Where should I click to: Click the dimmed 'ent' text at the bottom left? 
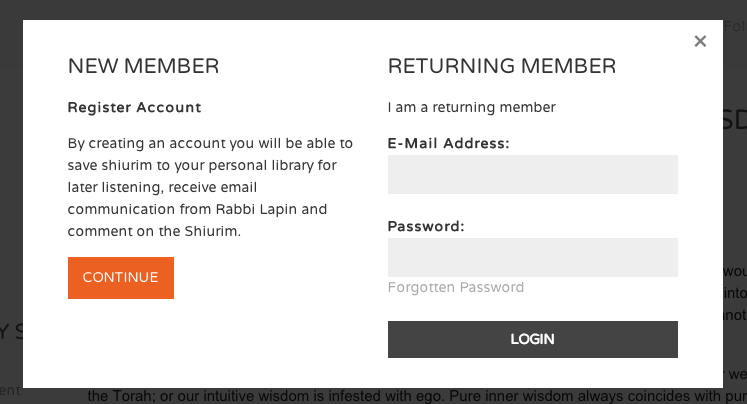tap(10, 391)
